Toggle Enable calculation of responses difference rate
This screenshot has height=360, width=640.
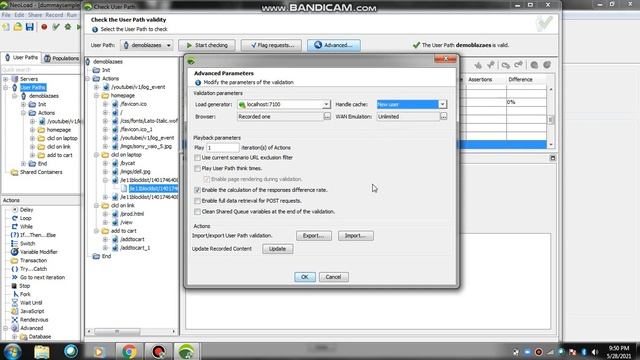(198, 190)
